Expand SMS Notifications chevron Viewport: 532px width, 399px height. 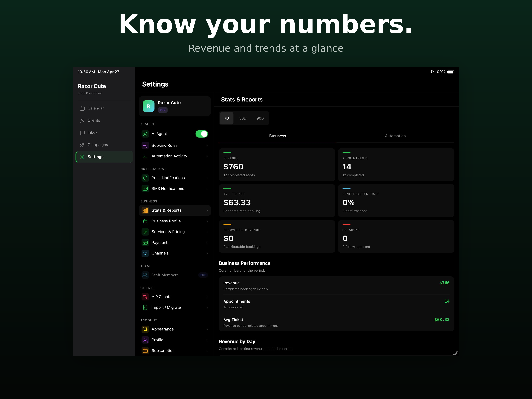click(x=207, y=189)
